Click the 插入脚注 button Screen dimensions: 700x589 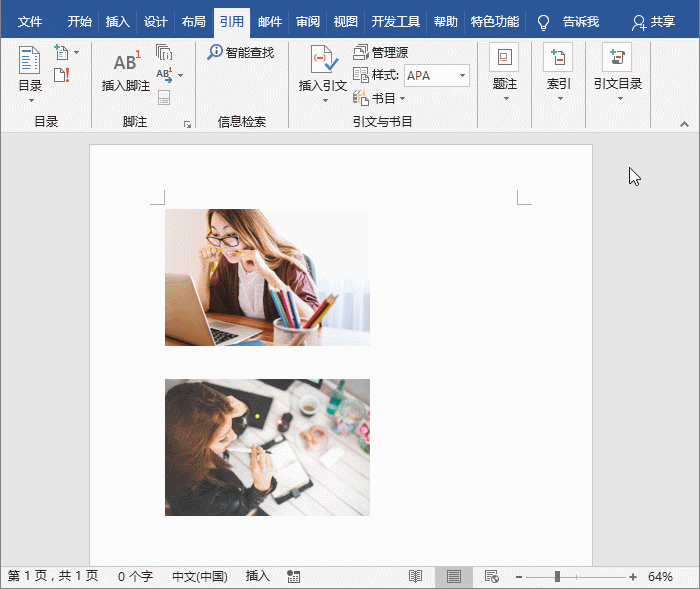coord(126,71)
